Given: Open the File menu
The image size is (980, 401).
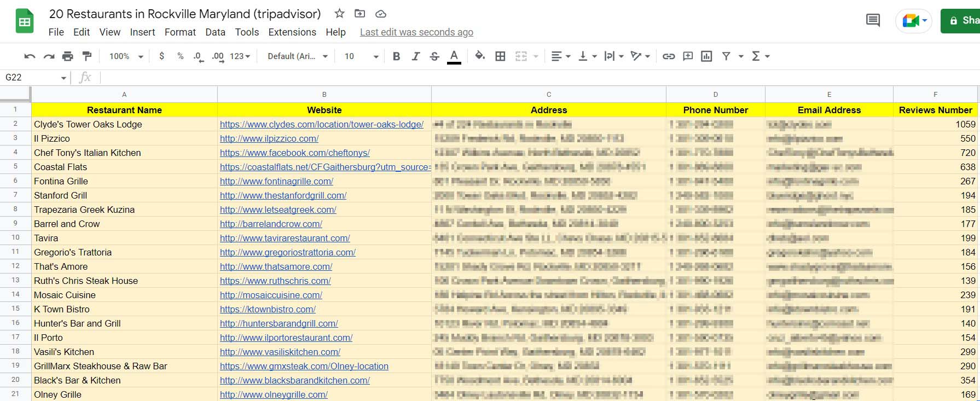Looking at the screenshot, I should click(x=56, y=32).
